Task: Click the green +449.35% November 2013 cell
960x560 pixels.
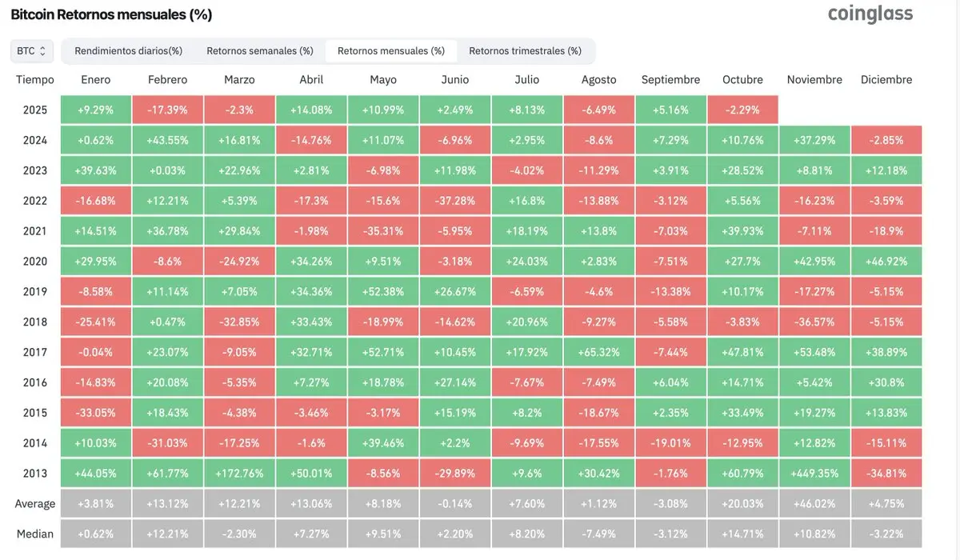Action: click(x=814, y=473)
